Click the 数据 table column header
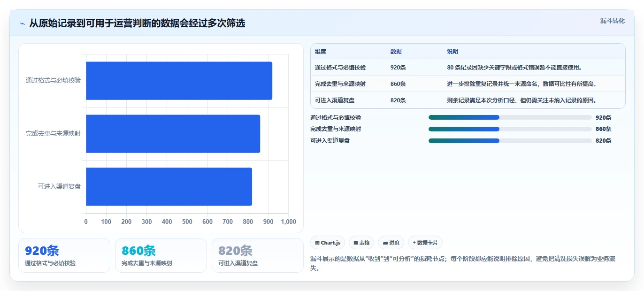Screen dimensions: 644x291 (396, 52)
